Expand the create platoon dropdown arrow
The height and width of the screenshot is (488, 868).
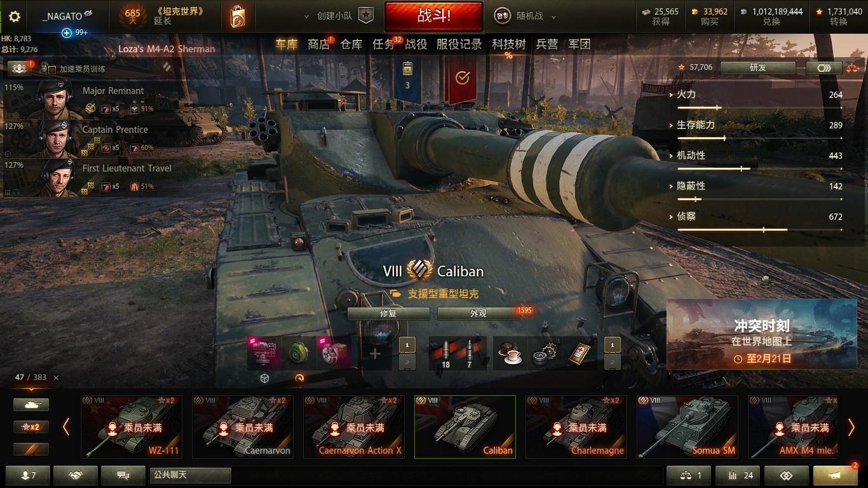click(307, 17)
